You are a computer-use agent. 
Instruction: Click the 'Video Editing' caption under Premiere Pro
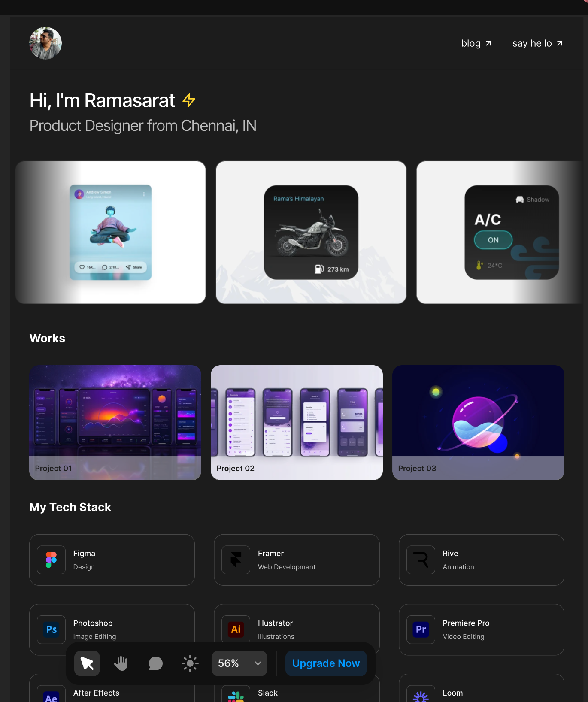[x=464, y=637]
